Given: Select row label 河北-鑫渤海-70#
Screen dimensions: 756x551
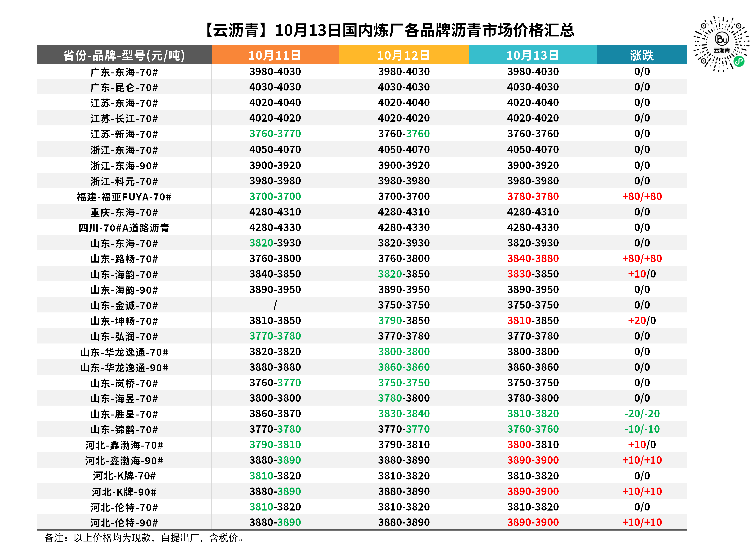Looking at the screenshot, I should pos(124,445).
